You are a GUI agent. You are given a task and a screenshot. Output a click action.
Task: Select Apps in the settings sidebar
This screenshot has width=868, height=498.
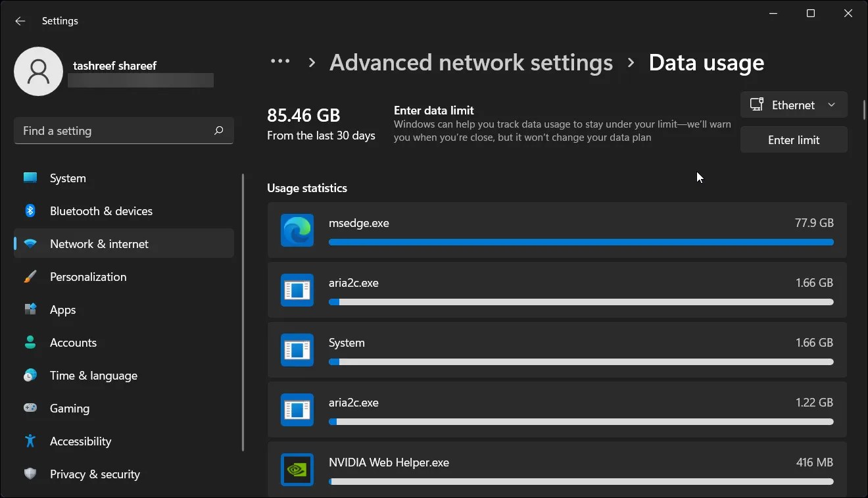click(62, 309)
